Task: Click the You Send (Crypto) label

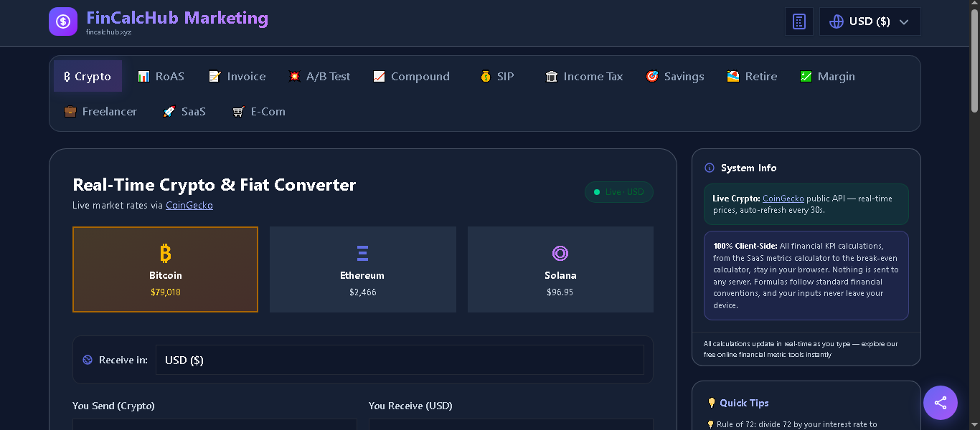Action: tap(113, 406)
